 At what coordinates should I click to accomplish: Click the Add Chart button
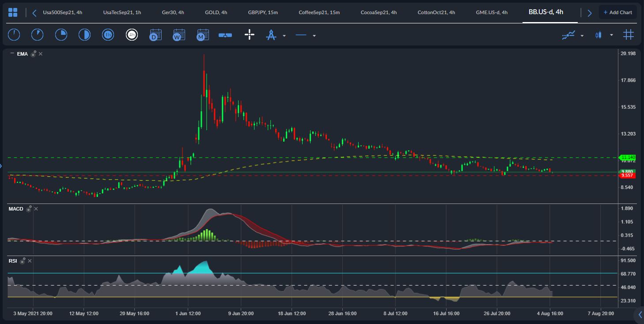(x=617, y=12)
